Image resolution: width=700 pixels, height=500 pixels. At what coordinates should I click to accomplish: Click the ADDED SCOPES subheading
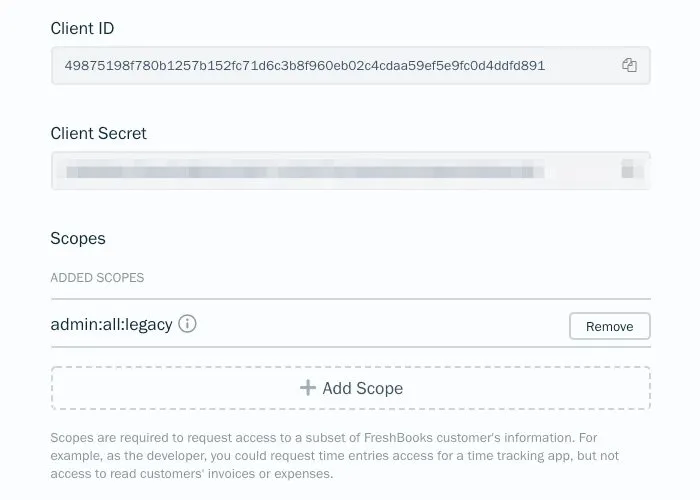(x=97, y=277)
